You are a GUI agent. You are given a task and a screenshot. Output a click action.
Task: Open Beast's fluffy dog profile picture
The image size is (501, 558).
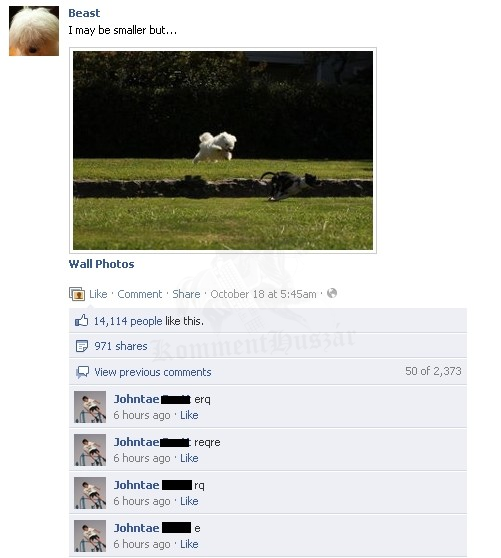click(34, 31)
